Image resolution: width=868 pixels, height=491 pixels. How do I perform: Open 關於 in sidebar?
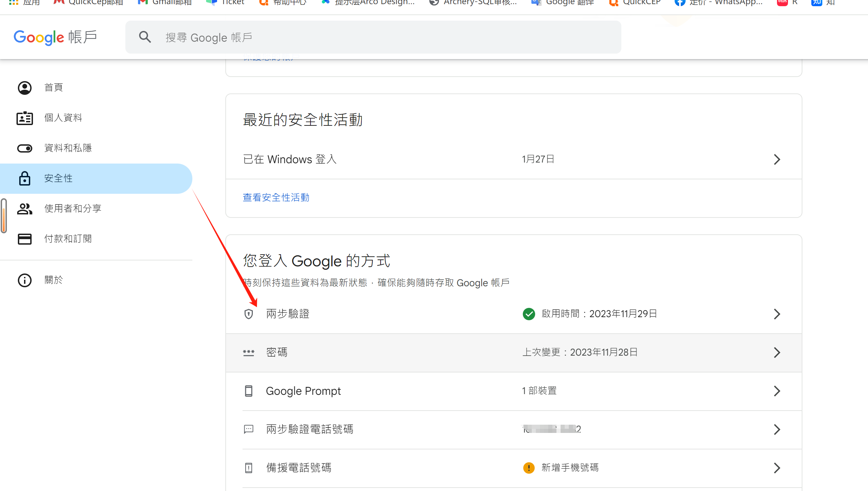point(96,280)
